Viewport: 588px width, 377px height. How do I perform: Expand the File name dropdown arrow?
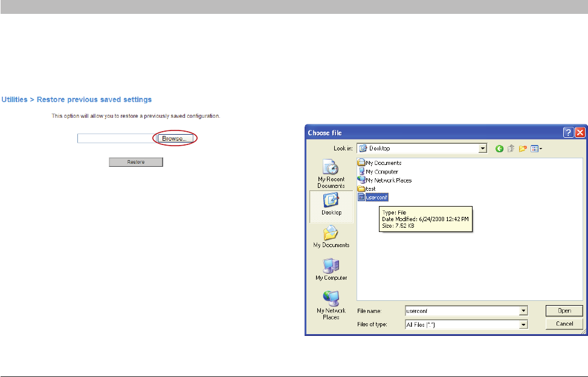[523, 311]
